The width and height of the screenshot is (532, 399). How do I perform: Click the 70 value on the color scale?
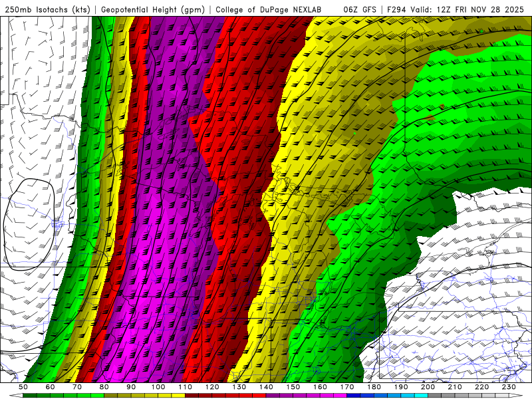tap(77, 387)
